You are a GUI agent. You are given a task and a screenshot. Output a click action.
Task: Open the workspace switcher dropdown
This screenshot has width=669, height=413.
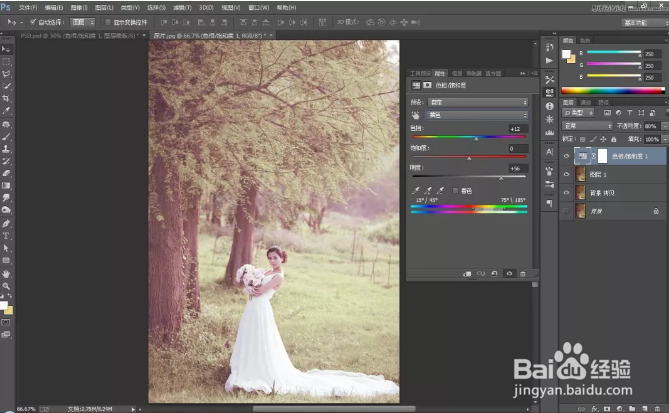click(x=644, y=23)
